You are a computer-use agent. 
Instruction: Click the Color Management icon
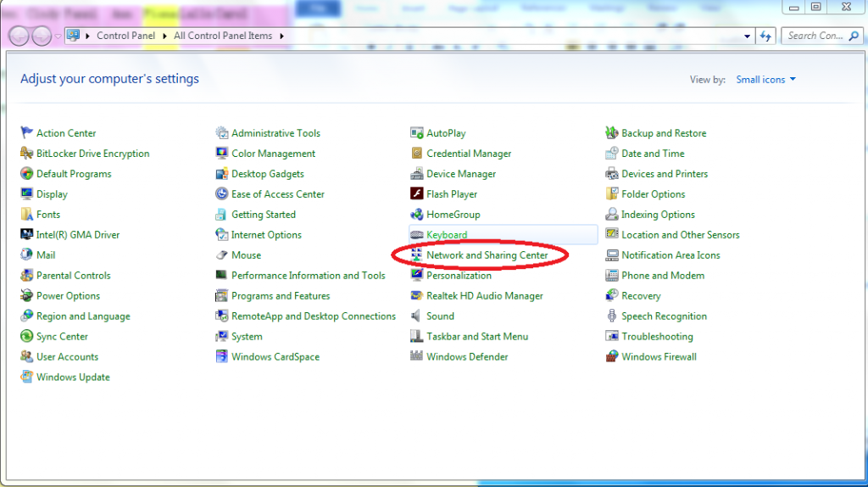click(x=221, y=154)
